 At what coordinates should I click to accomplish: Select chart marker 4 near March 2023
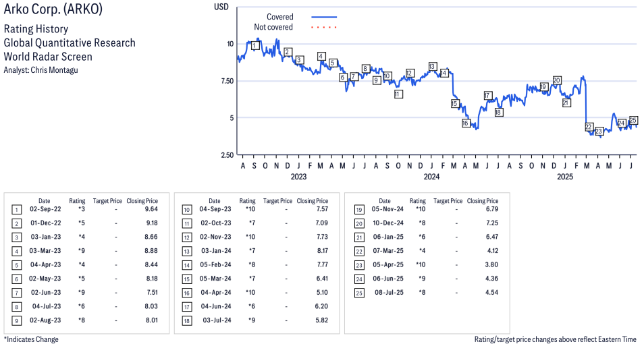click(321, 56)
